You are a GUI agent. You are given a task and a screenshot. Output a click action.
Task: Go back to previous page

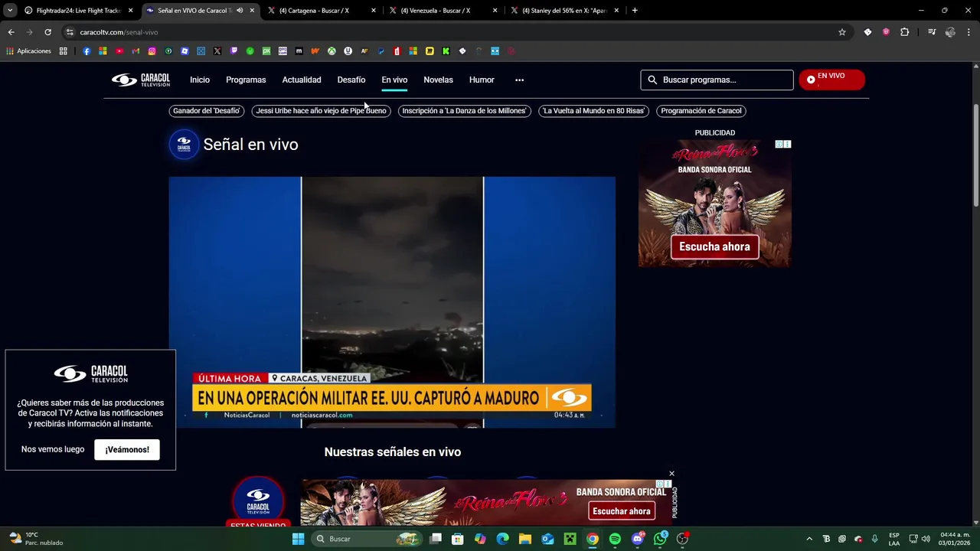click(11, 32)
